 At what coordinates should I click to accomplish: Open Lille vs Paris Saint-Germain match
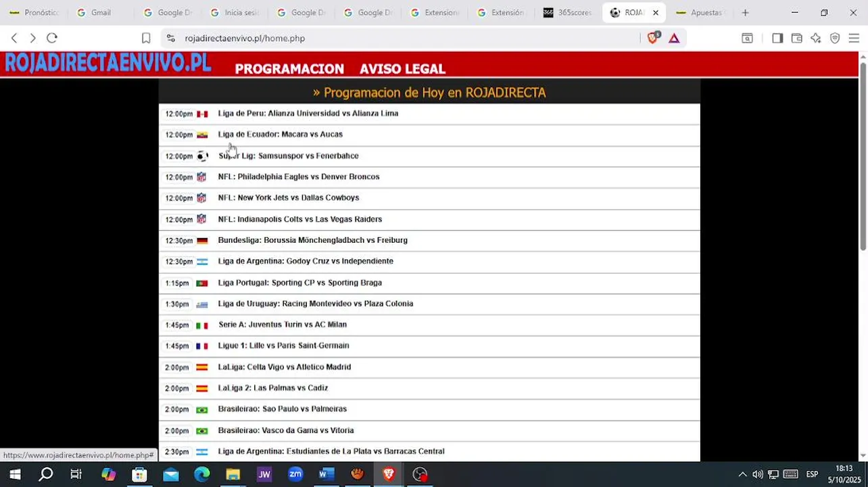click(283, 346)
